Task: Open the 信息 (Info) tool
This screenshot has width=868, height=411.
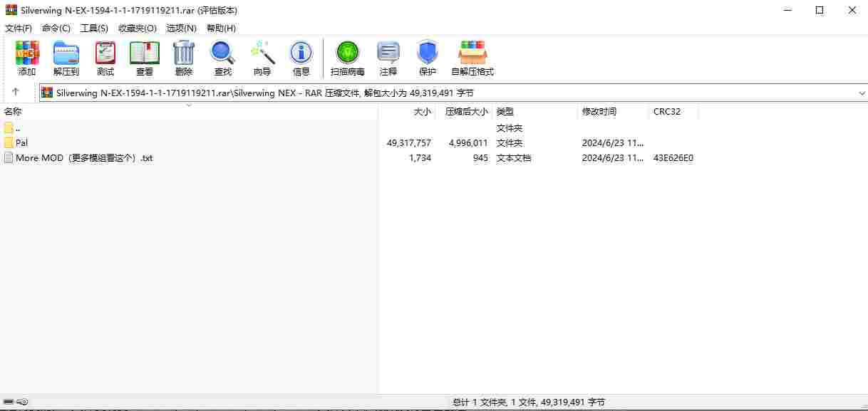Action: pyautogui.click(x=301, y=53)
